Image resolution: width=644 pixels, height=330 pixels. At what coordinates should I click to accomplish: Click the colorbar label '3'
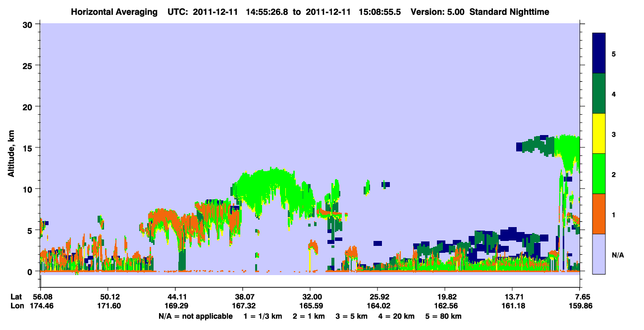(x=614, y=134)
